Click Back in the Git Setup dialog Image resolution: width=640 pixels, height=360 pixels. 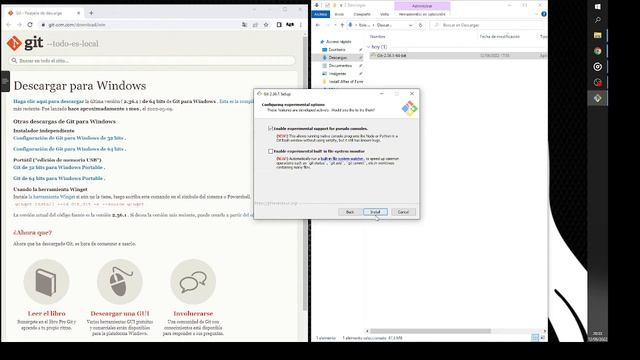click(350, 212)
